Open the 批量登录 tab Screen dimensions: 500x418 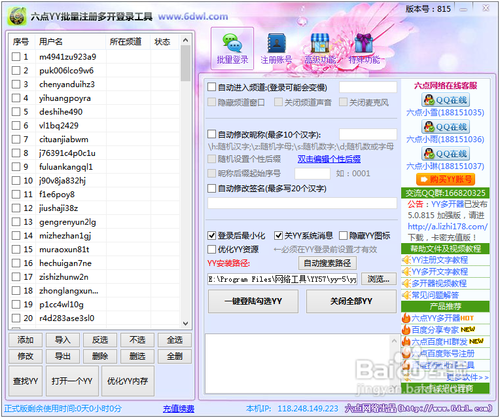pos(232,49)
